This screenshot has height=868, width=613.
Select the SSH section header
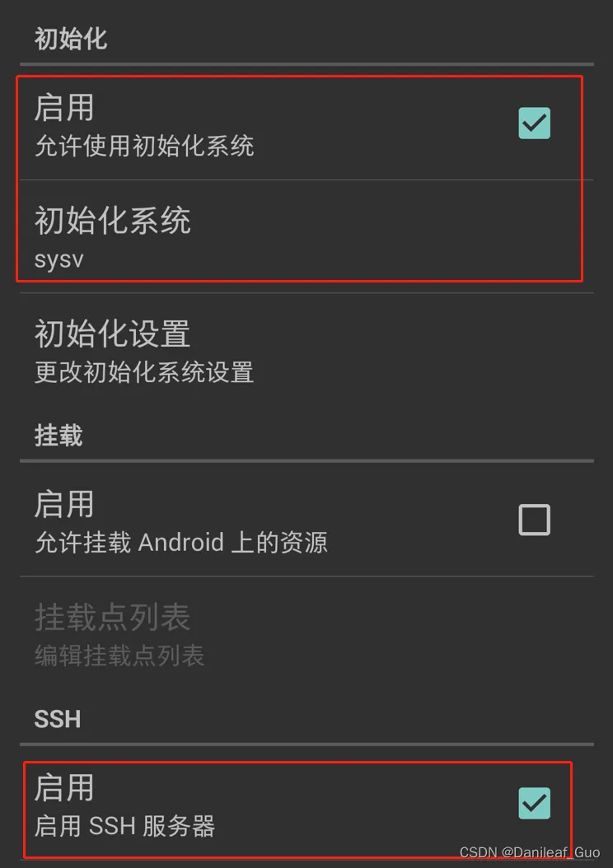[x=58, y=719]
